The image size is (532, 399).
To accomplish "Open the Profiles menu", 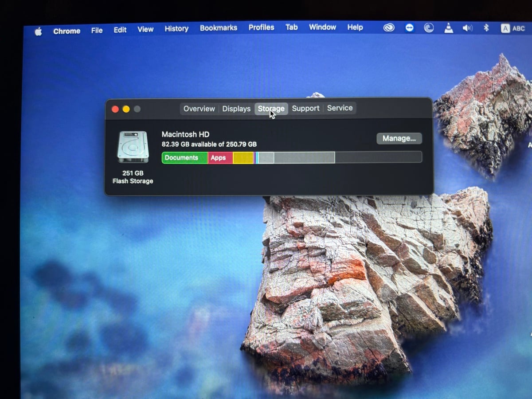I will tap(261, 27).
